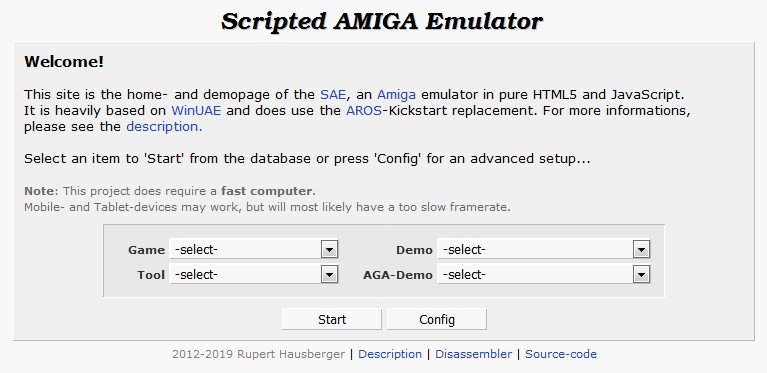767x373 pixels.
Task: Visit the WinUAE link
Action: tap(196, 110)
